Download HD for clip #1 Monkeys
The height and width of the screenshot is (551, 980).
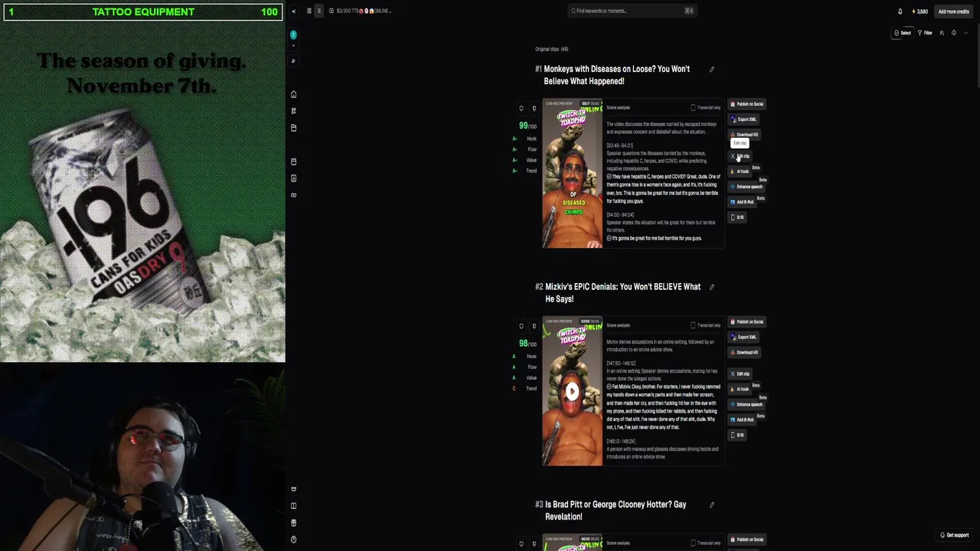point(744,135)
